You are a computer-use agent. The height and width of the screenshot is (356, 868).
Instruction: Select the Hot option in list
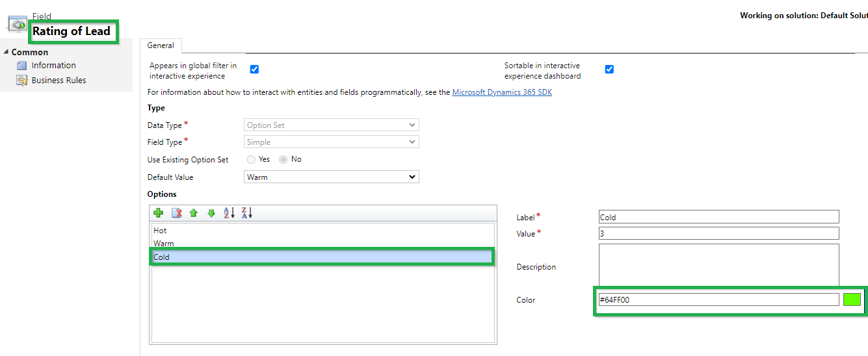pyautogui.click(x=161, y=231)
